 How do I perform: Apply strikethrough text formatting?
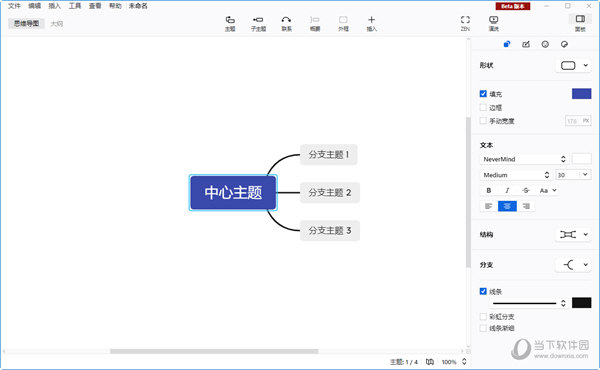click(x=526, y=190)
